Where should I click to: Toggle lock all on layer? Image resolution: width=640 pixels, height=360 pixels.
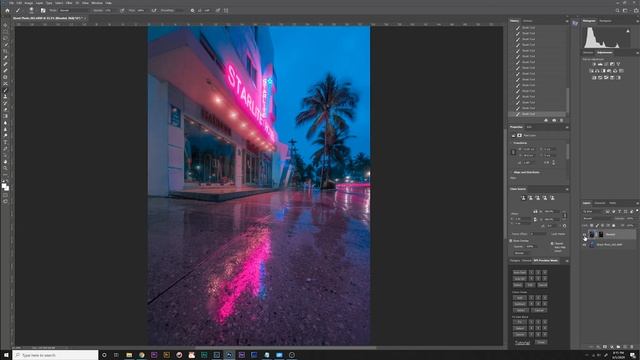point(613,225)
